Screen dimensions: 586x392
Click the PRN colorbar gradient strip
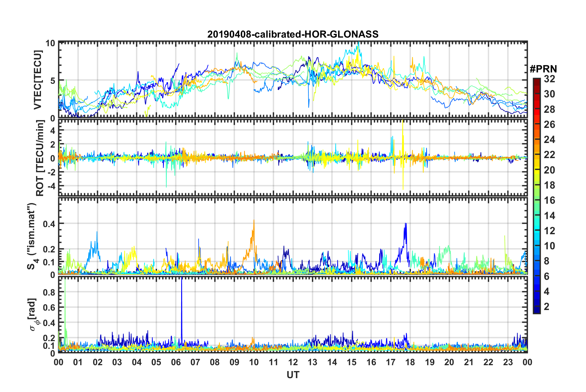(536, 196)
